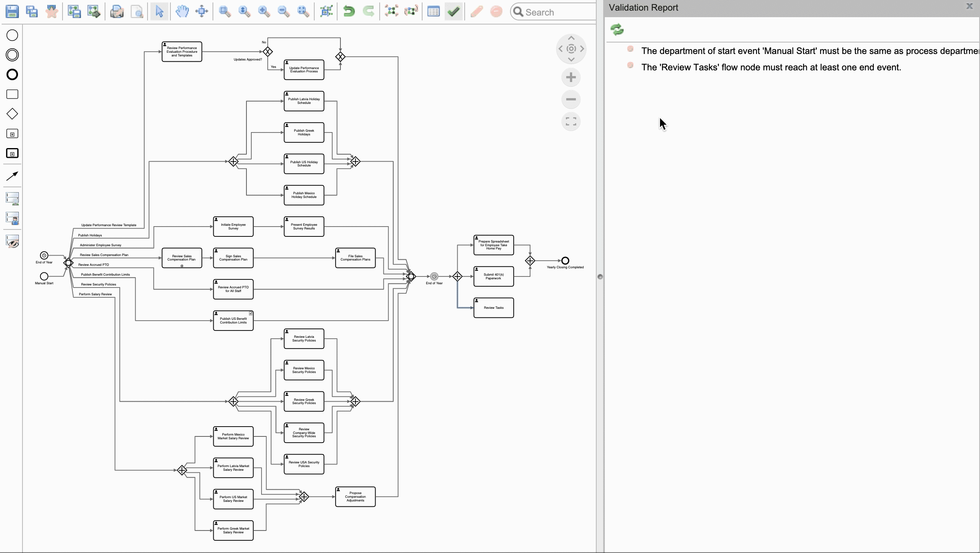Pan canvas right with navigator arrow
980x553 pixels.
(x=582, y=49)
